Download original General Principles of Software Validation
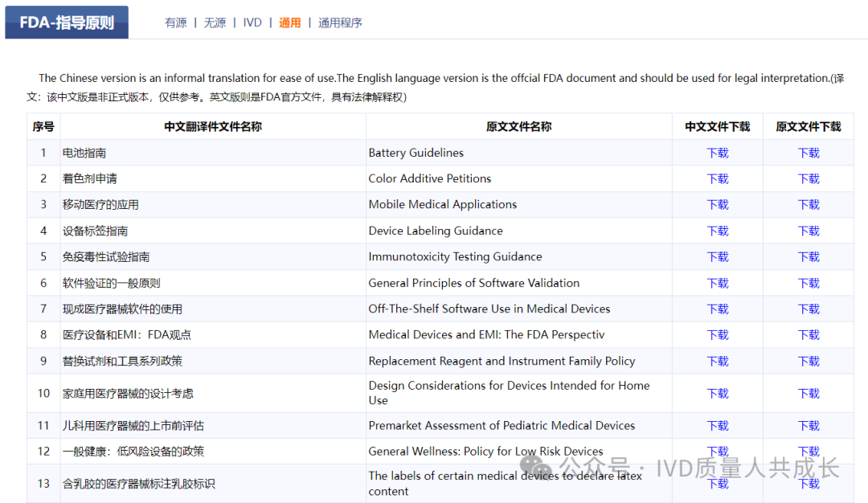Image resolution: width=868 pixels, height=503 pixels. (x=809, y=284)
